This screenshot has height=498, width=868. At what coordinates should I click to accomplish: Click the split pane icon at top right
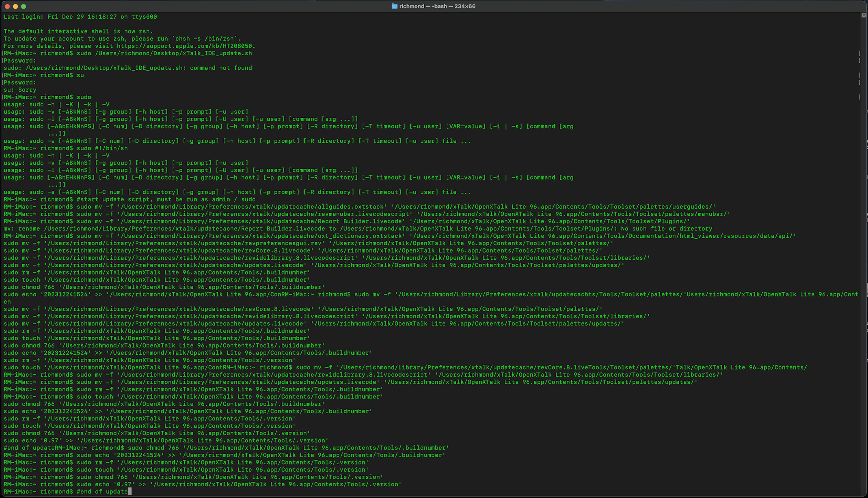pyautogui.click(x=864, y=15)
